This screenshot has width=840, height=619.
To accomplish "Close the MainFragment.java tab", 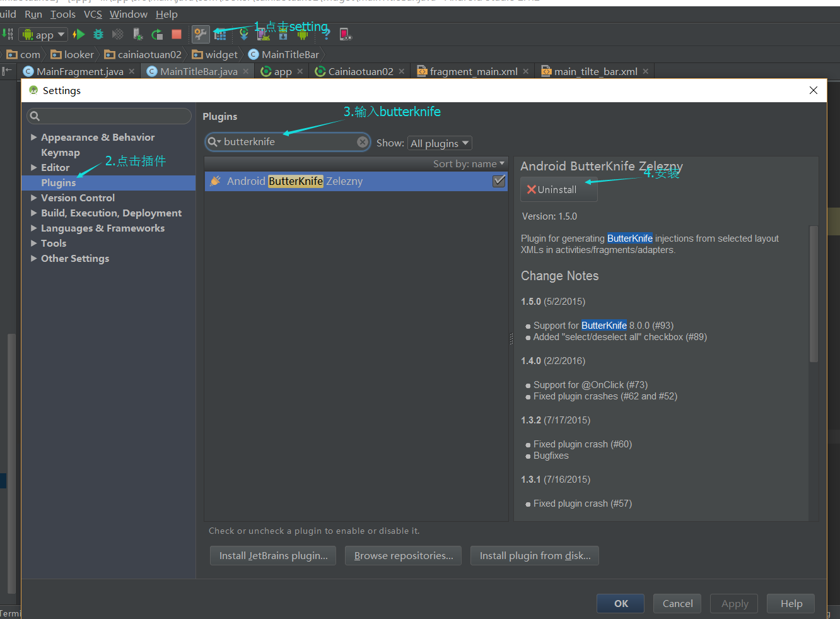I will click(x=132, y=71).
